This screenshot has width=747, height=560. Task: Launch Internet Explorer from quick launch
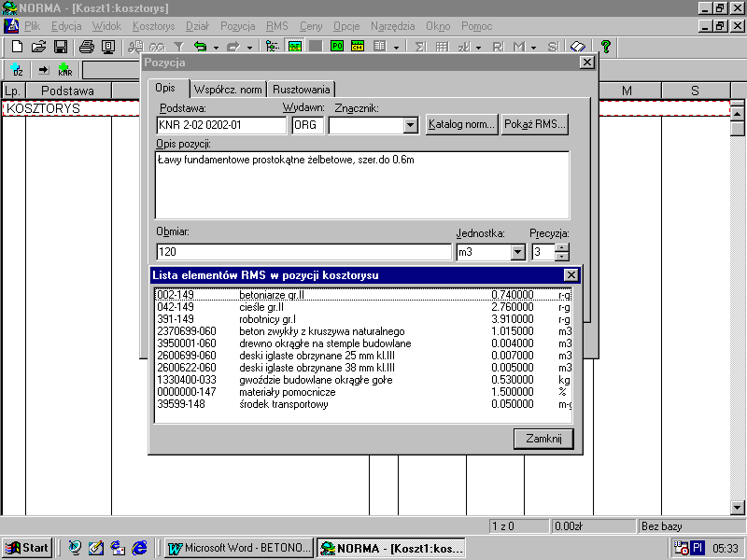coord(140,548)
